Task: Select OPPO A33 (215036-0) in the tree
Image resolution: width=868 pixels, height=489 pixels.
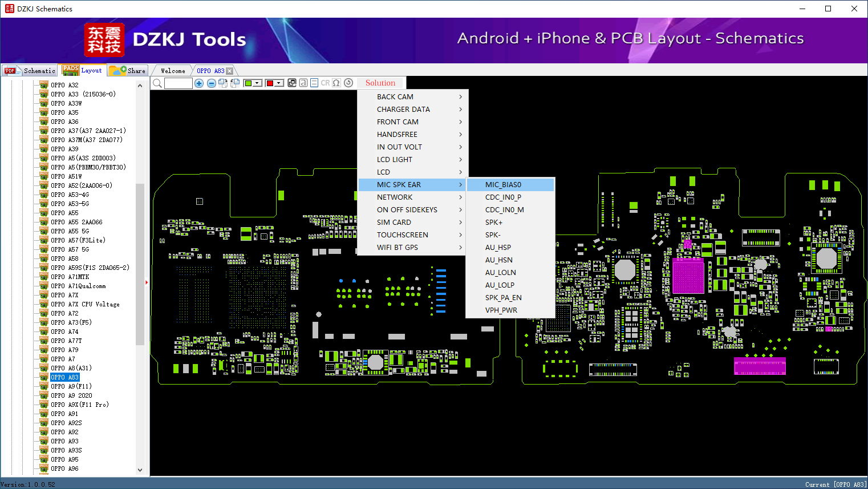Action: click(x=83, y=94)
